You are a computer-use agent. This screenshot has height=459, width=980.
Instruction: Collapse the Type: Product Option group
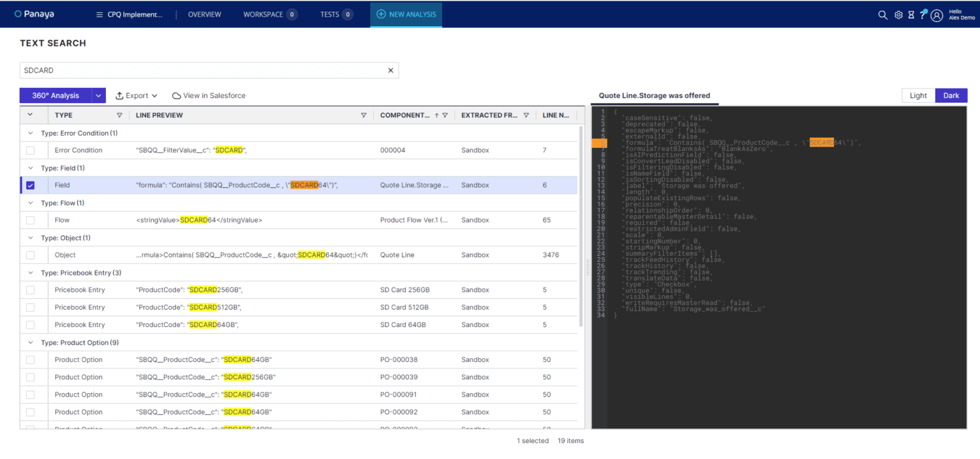(30, 342)
